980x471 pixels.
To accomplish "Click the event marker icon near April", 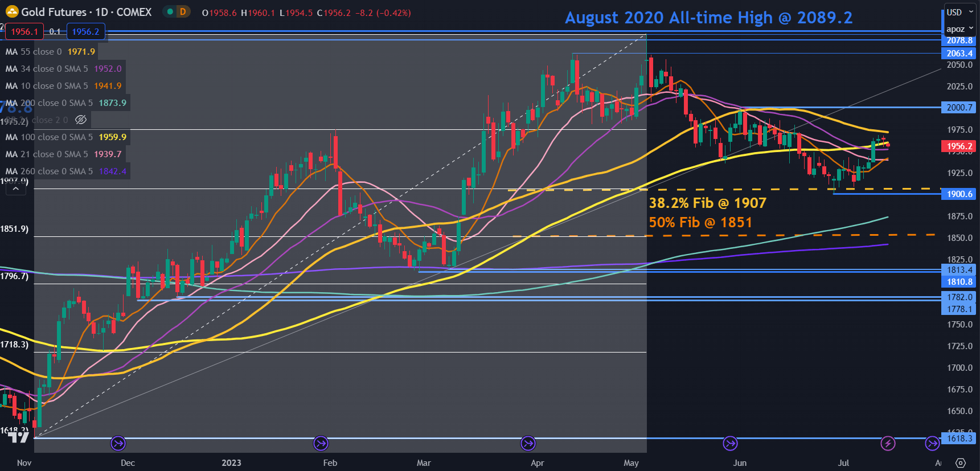I will [528, 443].
